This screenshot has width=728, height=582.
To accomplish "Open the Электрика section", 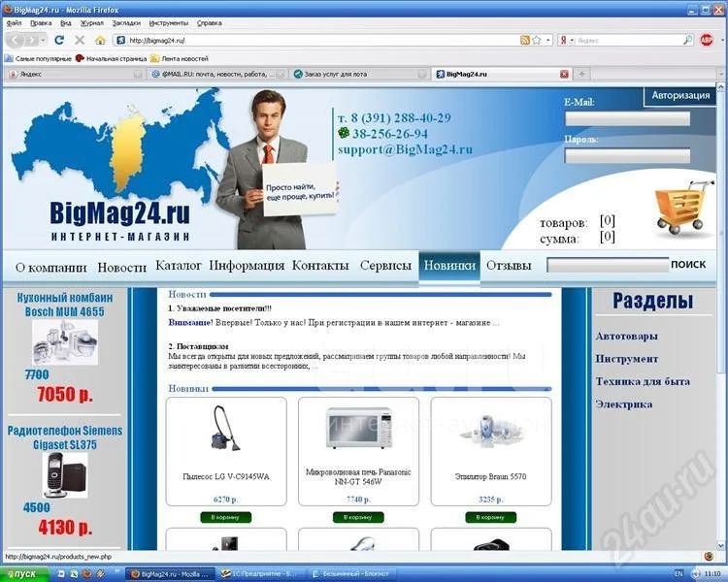I will [624, 404].
